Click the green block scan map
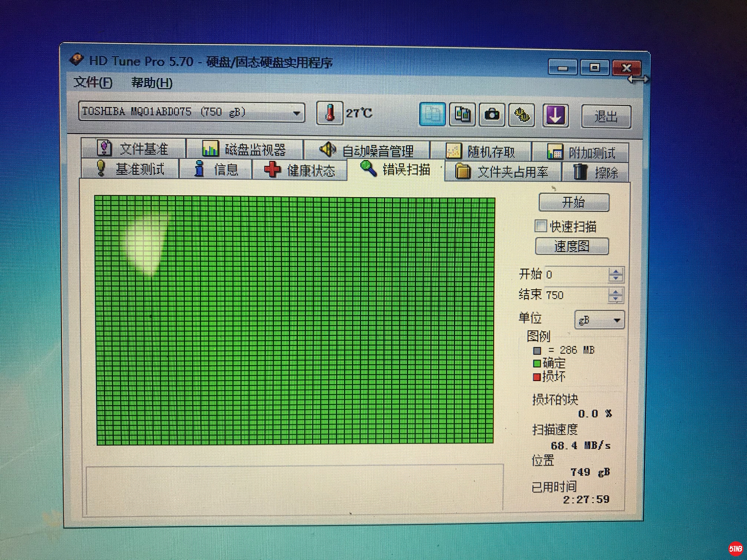 tap(295, 320)
